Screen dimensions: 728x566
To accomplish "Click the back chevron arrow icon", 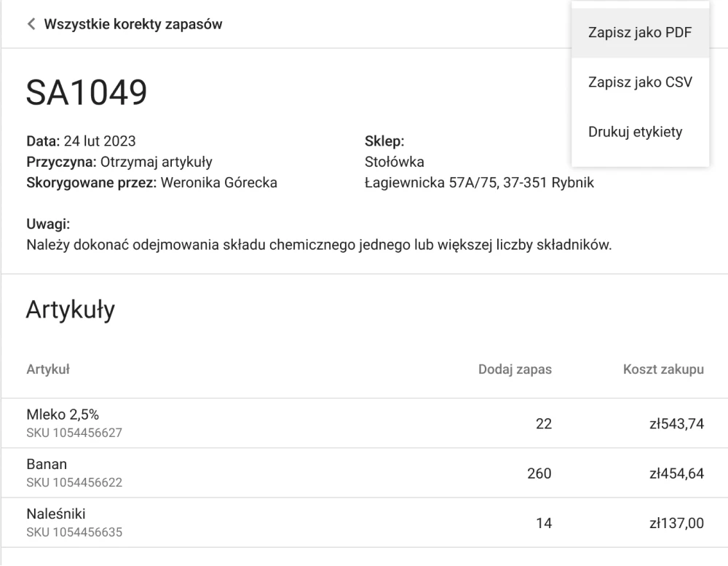I will tap(31, 24).
